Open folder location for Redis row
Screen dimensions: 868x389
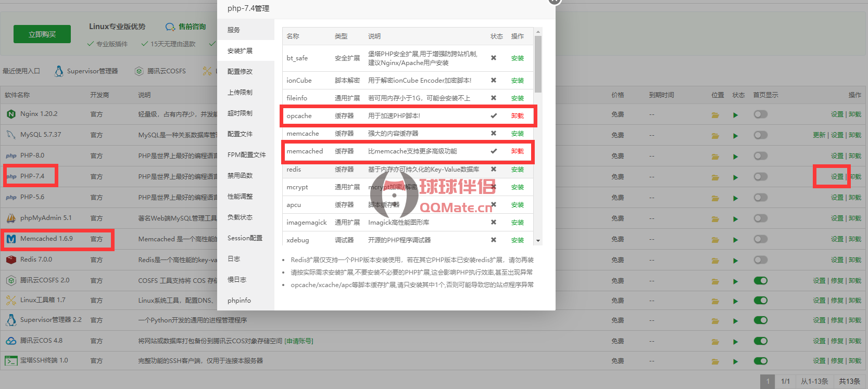[715, 261]
